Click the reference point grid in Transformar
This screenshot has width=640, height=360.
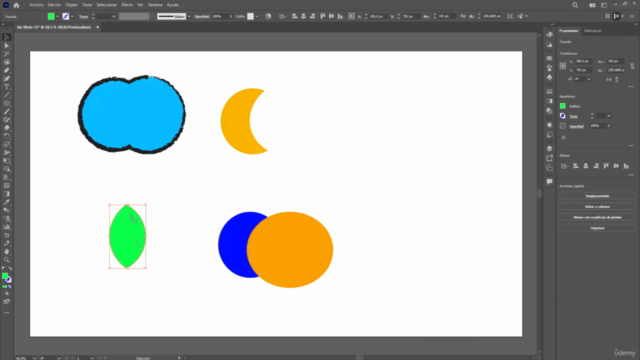click(563, 66)
